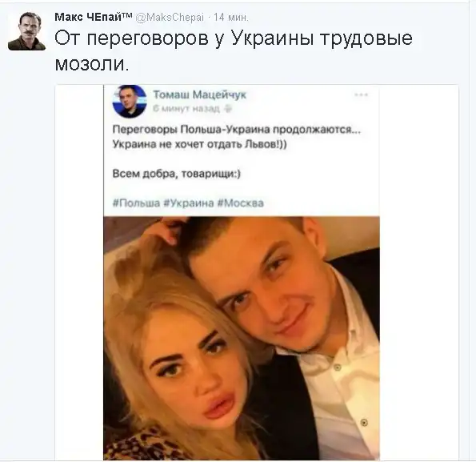Enlarge the selfie photo of the couple
Image resolution: width=476 pixels, height=462 pixels.
click(x=242, y=338)
